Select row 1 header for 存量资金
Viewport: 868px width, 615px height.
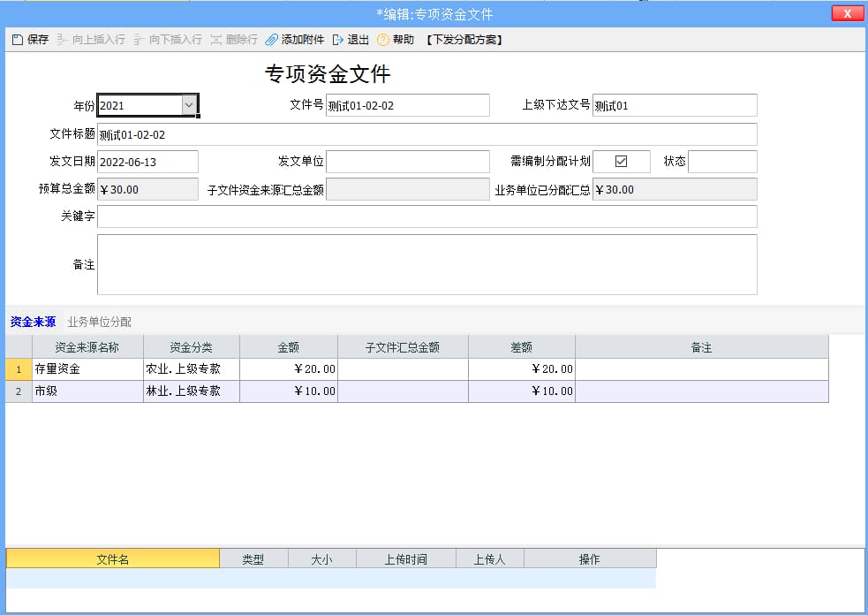click(19, 369)
